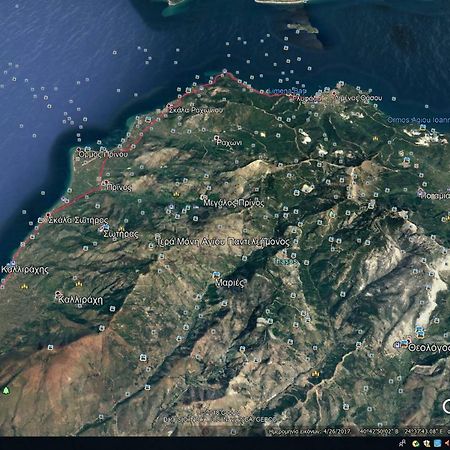450x450 pixels.
Task: Click the Ραχώνι placemark marker
Action: [x=217, y=138]
